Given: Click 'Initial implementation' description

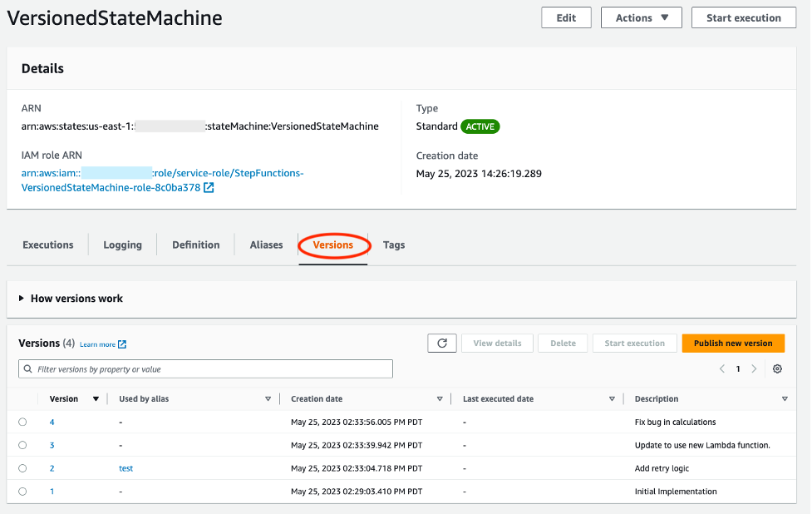Looking at the screenshot, I should point(676,492).
